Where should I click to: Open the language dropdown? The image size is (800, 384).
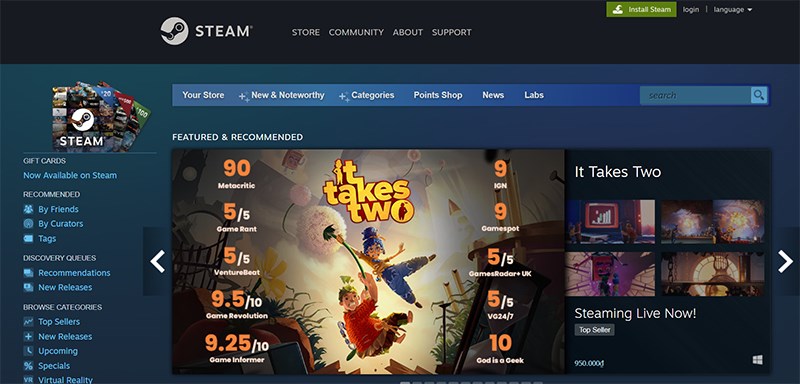tap(733, 10)
